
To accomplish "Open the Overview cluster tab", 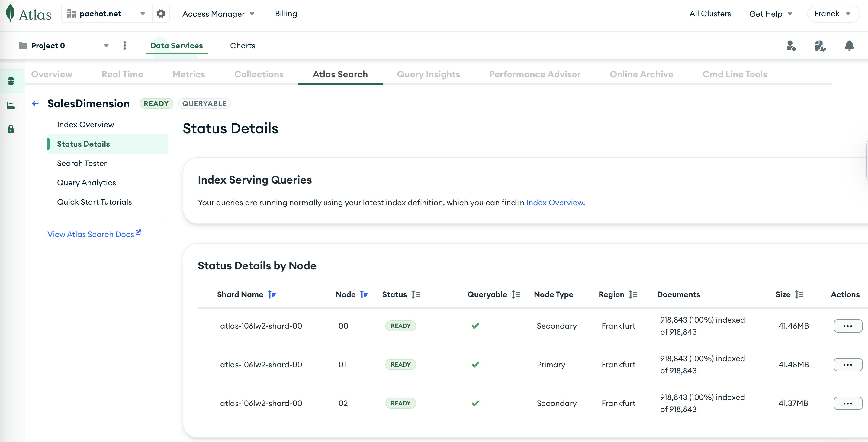I will [x=52, y=74].
